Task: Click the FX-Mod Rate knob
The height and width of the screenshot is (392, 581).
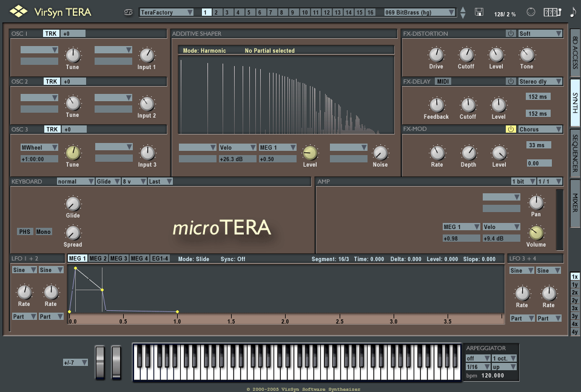Action: pyautogui.click(x=437, y=153)
